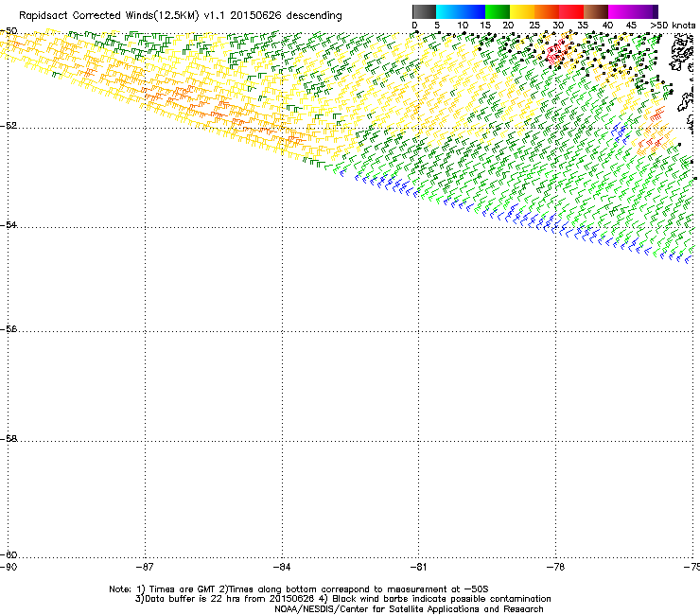Click latitude label '-58' on left axis
The height and width of the screenshot is (615, 700).
point(9,439)
